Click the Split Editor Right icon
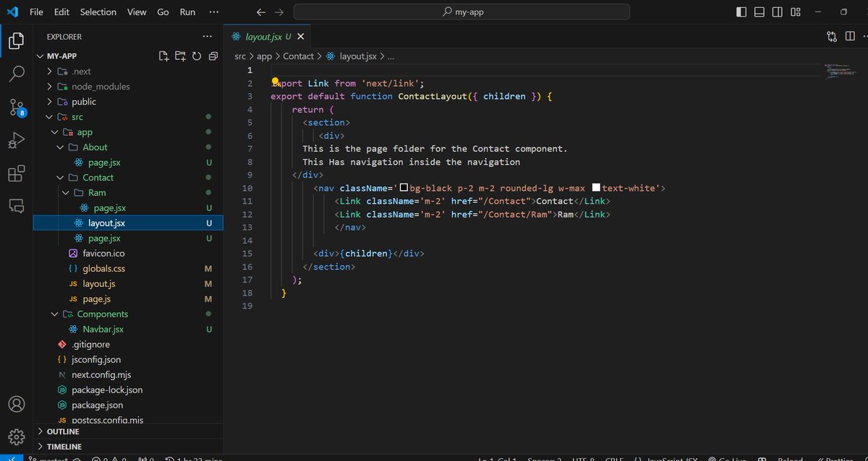Screen dimensions: 868x461 (851, 36)
